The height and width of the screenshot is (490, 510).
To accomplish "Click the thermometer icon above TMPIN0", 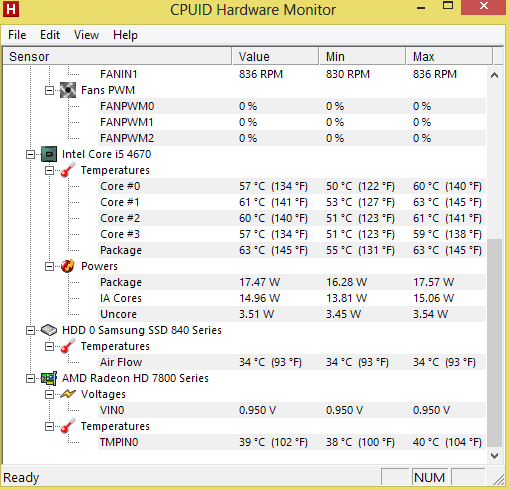I will pos(68,426).
